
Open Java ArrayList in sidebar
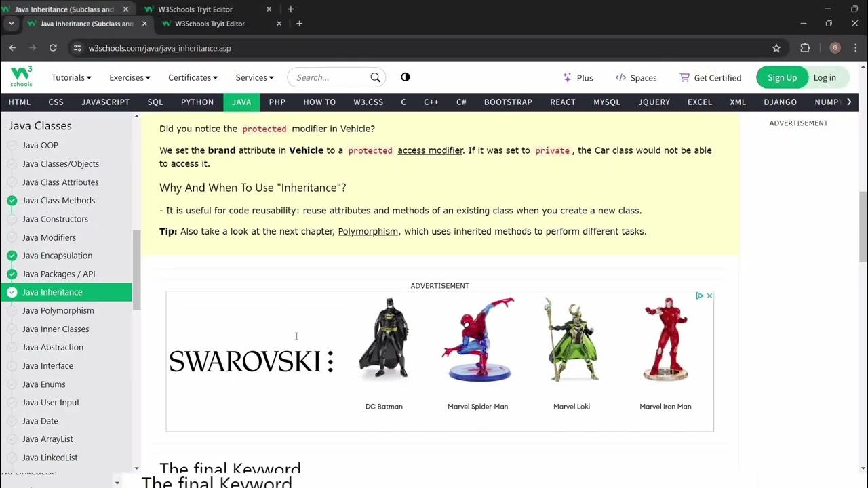coord(47,439)
